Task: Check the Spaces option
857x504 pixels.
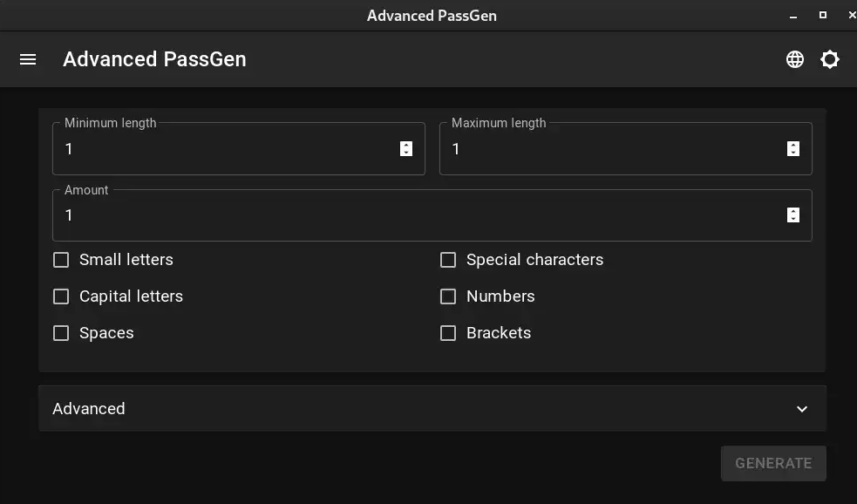Action: tap(61, 333)
